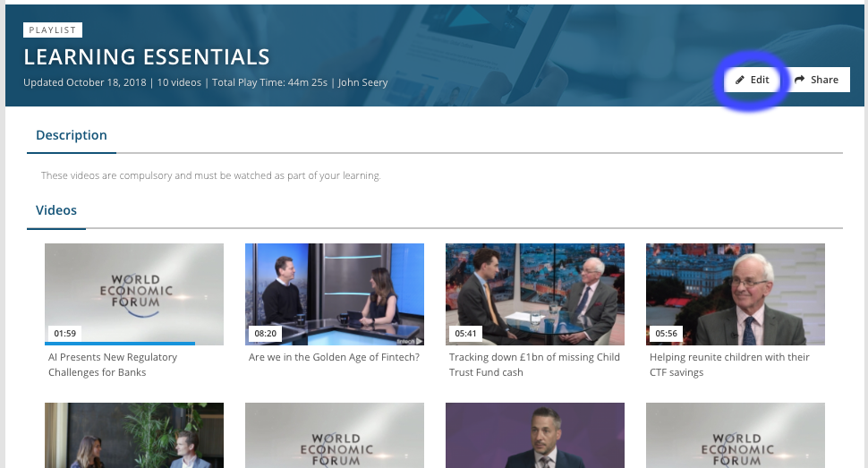
Task: Click 'Total Play Time: 44m 25s' text
Action: (x=269, y=82)
